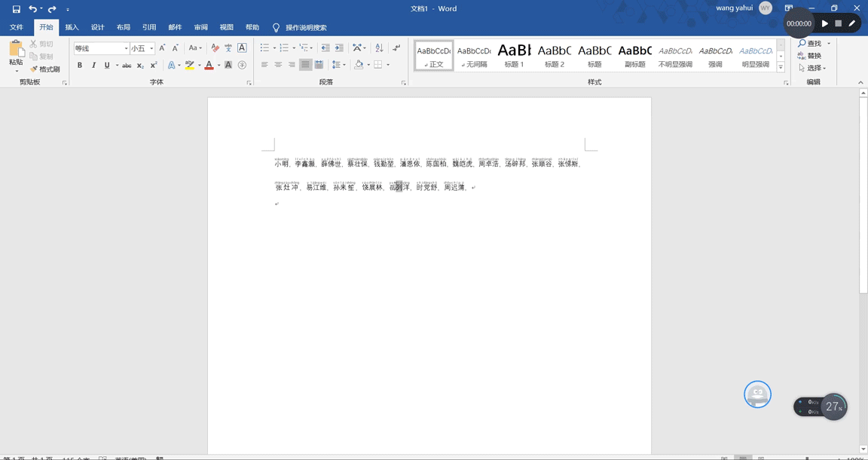Start the recorder with the play button
868x460 pixels.
[x=825, y=24]
